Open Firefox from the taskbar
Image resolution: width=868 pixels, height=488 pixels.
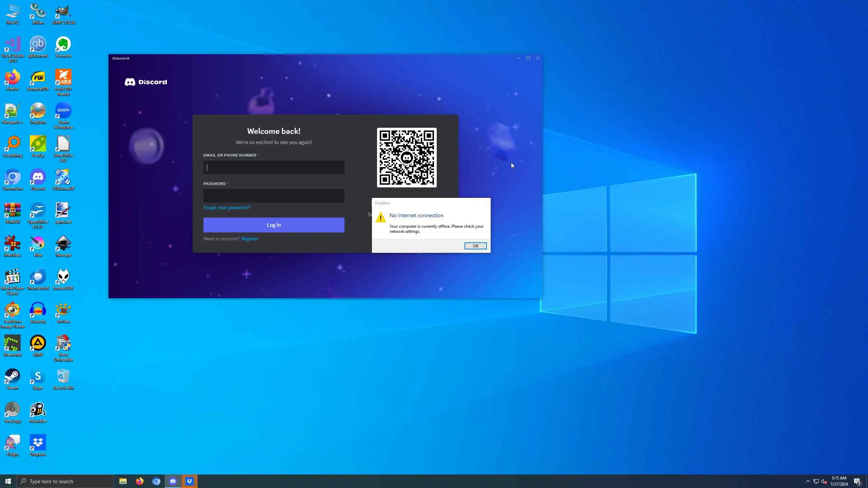139,481
